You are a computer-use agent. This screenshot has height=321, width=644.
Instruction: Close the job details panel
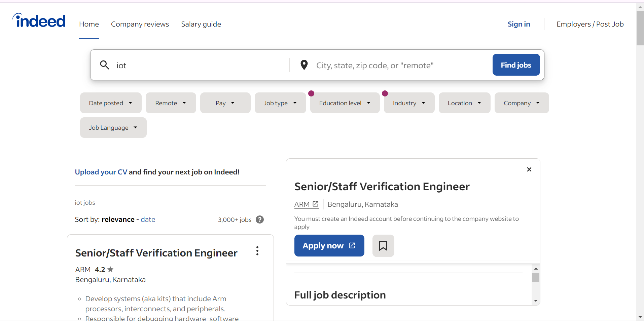(529, 169)
